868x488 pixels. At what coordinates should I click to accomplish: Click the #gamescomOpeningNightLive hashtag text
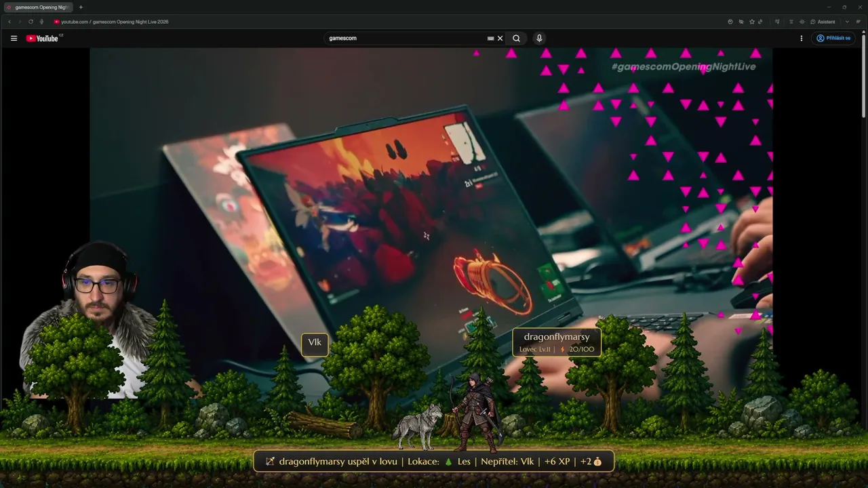(x=683, y=66)
